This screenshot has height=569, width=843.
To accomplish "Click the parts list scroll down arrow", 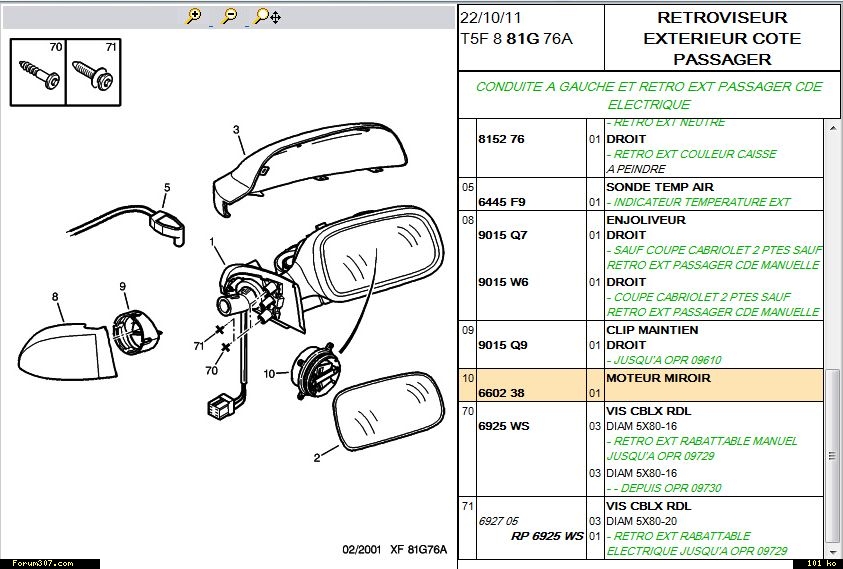I will coord(833,549).
